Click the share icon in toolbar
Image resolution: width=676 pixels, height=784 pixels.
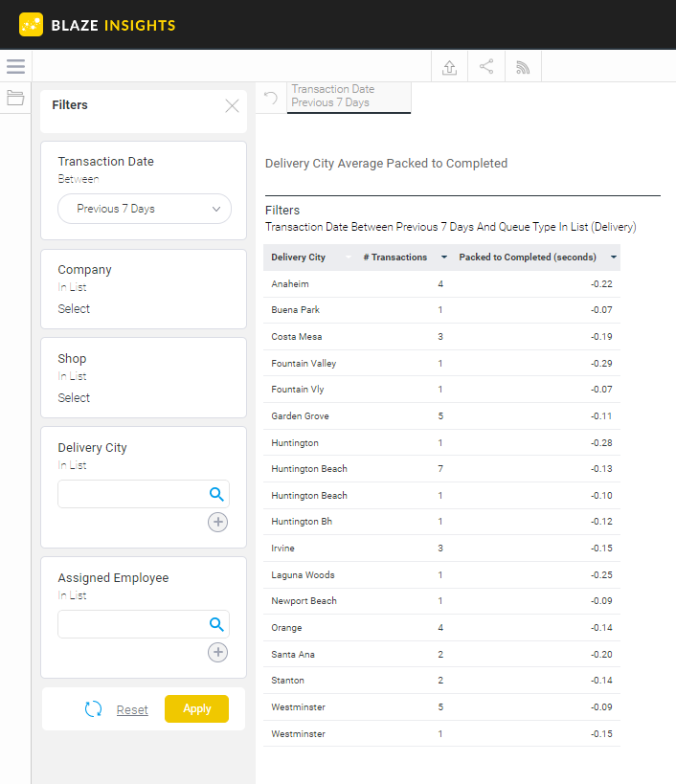click(x=486, y=66)
